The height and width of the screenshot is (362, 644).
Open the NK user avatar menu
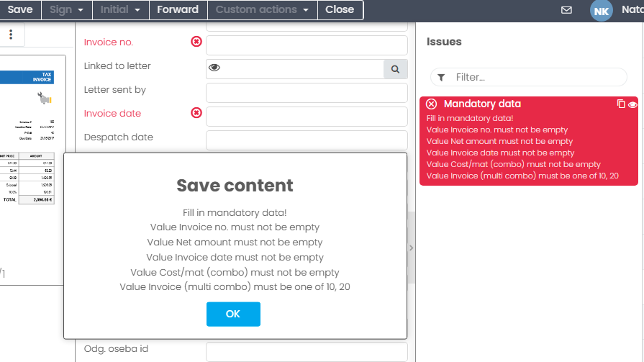[601, 11]
